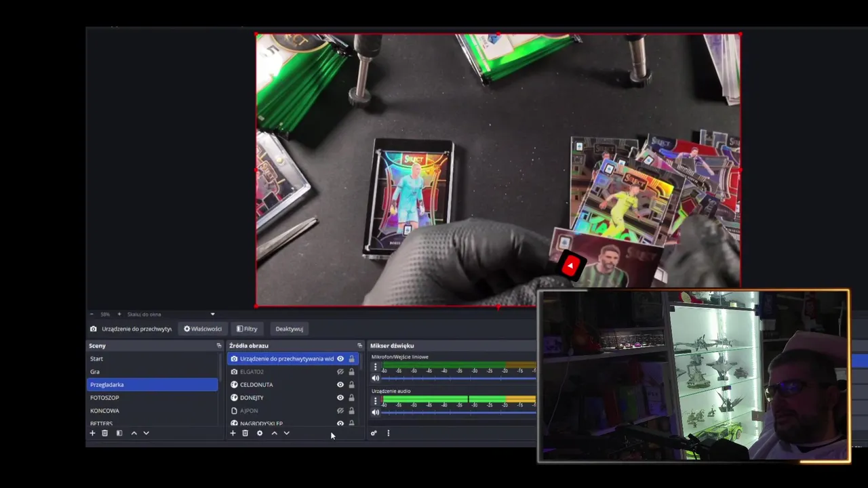The height and width of the screenshot is (488, 868).
Task: Hide the DONEJTY source via eye
Action: [340, 397]
